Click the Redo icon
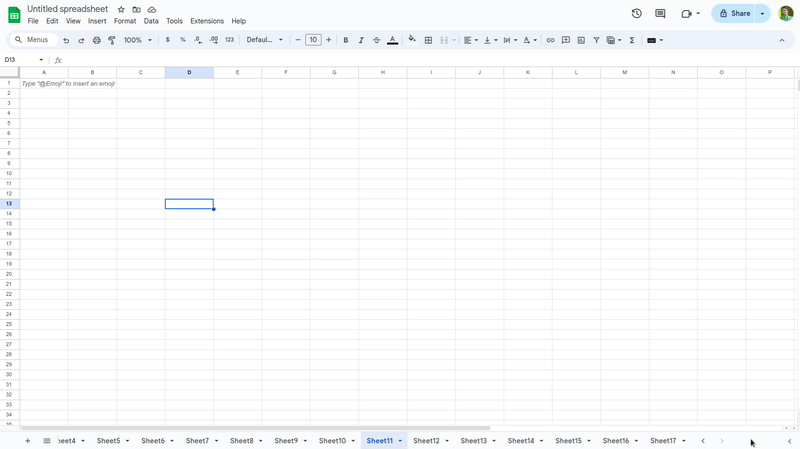The width and height of the screenshot is (800, 449). click(x=81, y=40)
